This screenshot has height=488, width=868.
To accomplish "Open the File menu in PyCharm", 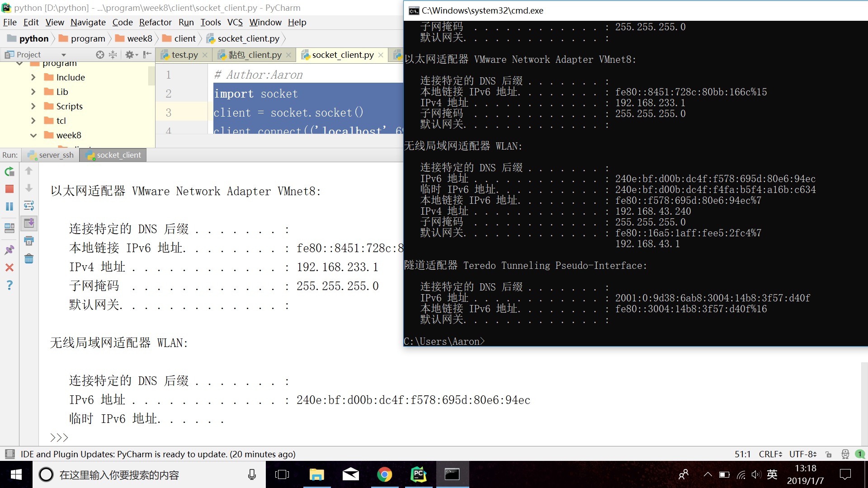I will point(9,22).
